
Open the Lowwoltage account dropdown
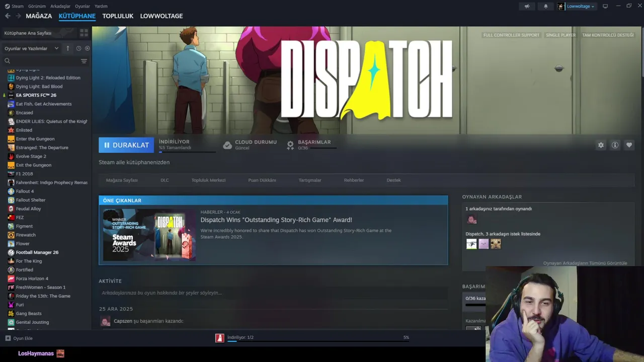click(x=577, y=6)
